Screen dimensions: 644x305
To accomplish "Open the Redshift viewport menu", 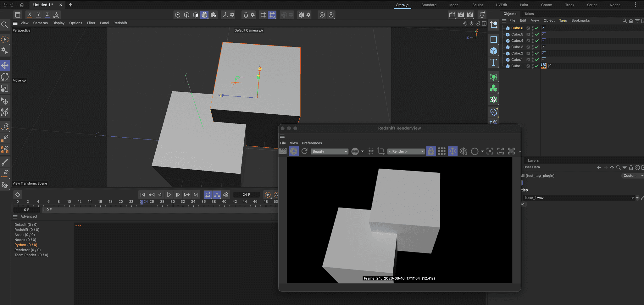I will coord(120,23).
